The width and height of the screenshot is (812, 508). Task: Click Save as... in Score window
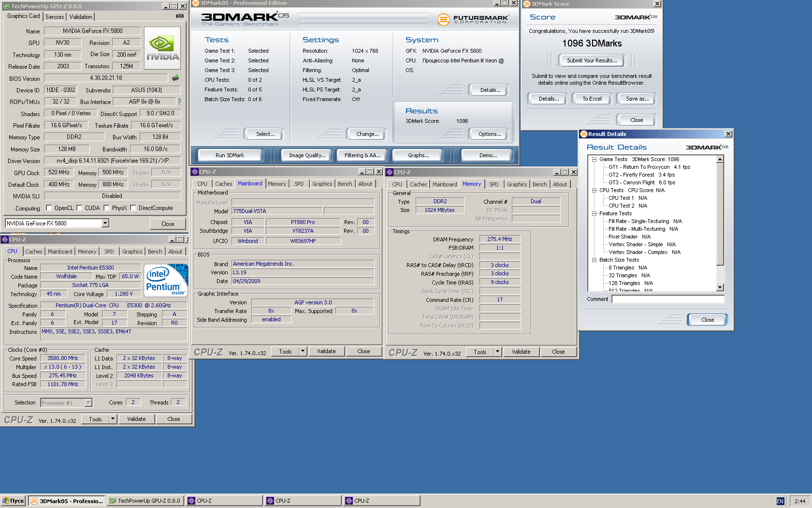click(x=637, y=99)
